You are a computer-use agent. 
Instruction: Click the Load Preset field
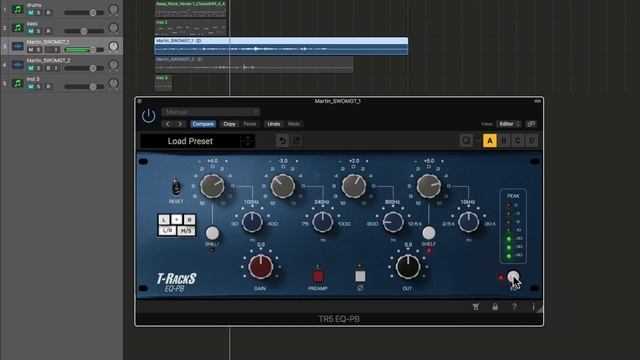click(x=190, y=141)
